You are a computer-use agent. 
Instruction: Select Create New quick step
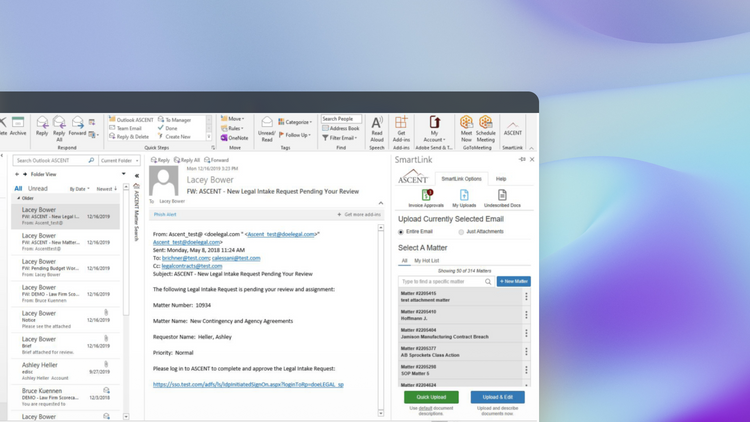click(x=175, y=136)
